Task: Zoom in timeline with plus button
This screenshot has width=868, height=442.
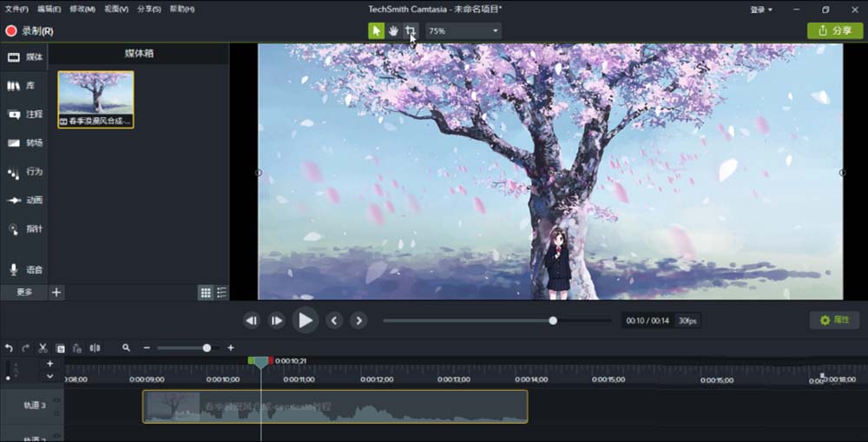Action: click(x=231, y=348)
